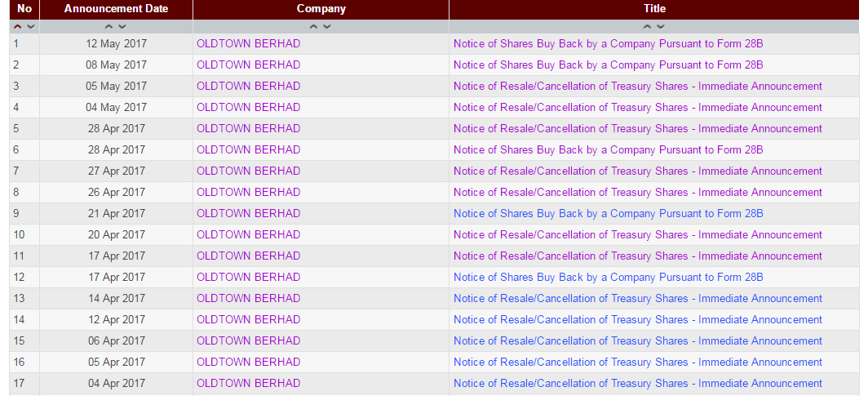Open the 12 May 2017 Shares Buy Back notice
The image size is (868, 396).
(x=609, y=44)
